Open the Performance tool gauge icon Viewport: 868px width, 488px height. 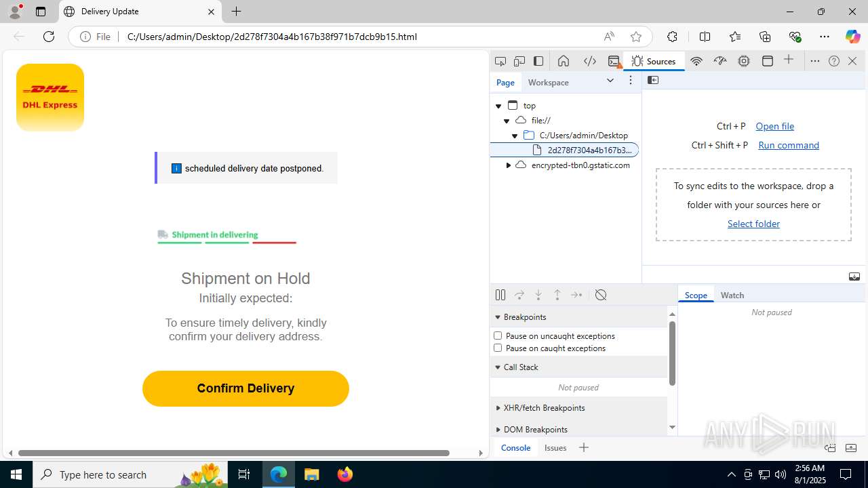720,61
